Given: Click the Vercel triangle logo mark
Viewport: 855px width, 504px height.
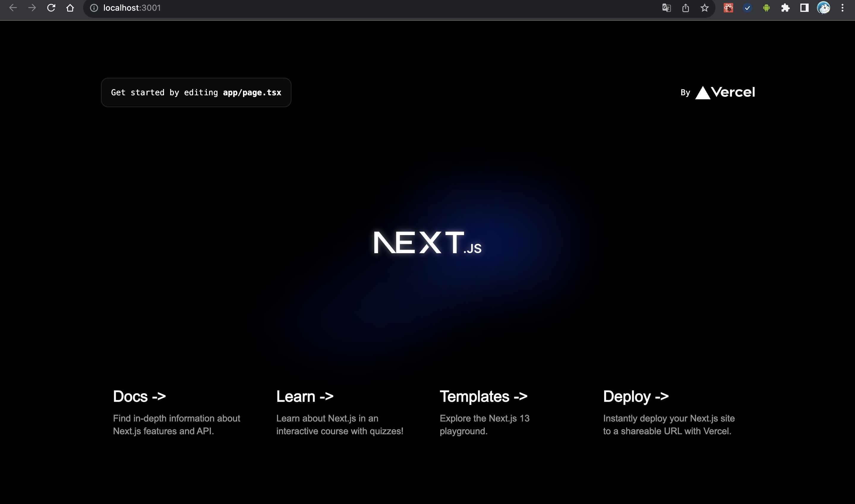Looking at the screenshot, I should [703, 93].
